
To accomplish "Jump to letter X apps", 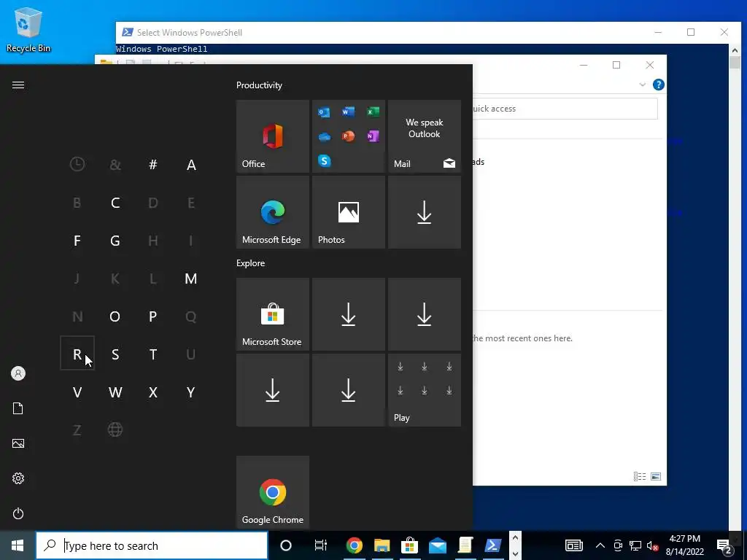I will (x=153, y=392).
